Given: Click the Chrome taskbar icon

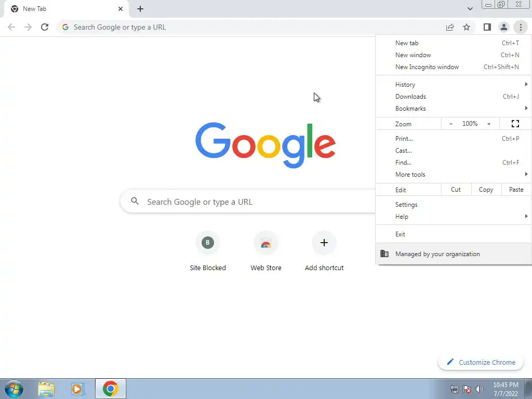Looking at the screenshot, I should click(x=111, y=389).
